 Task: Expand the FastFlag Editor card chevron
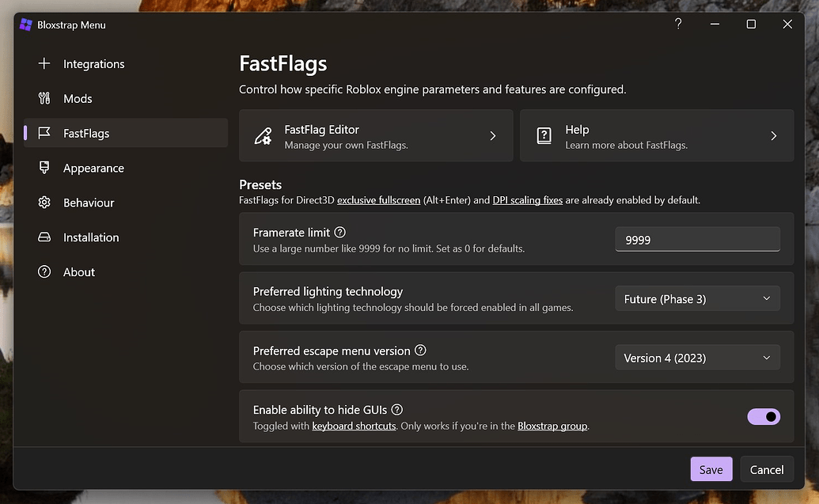pos(492,135)
